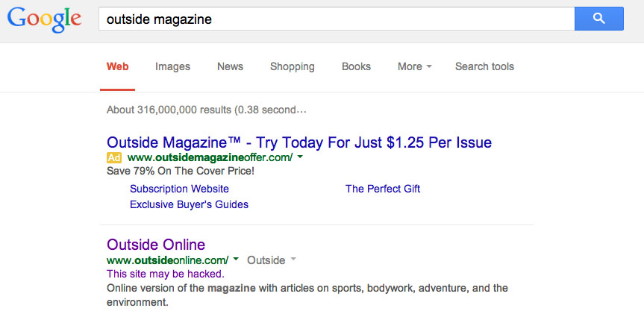Screen dimensions: 644x317
Task: Click The Perfect Gift sitelink
Action: pos(383,189)
